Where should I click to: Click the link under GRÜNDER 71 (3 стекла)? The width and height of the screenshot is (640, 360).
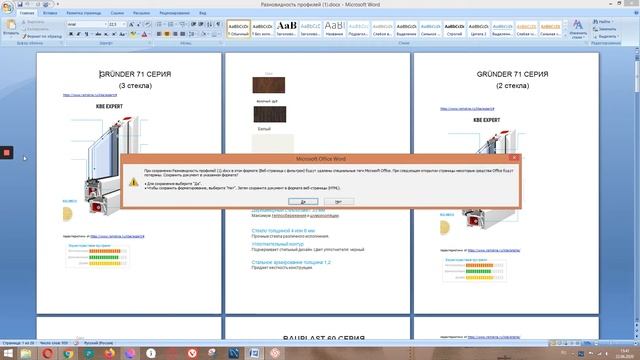[x=90, y=95]
